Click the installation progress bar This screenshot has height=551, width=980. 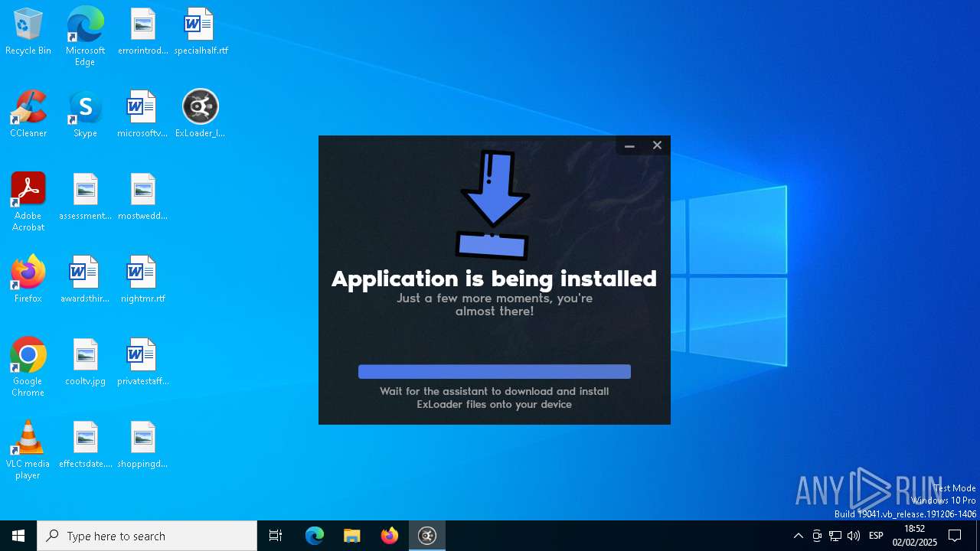tap(495, 372)
